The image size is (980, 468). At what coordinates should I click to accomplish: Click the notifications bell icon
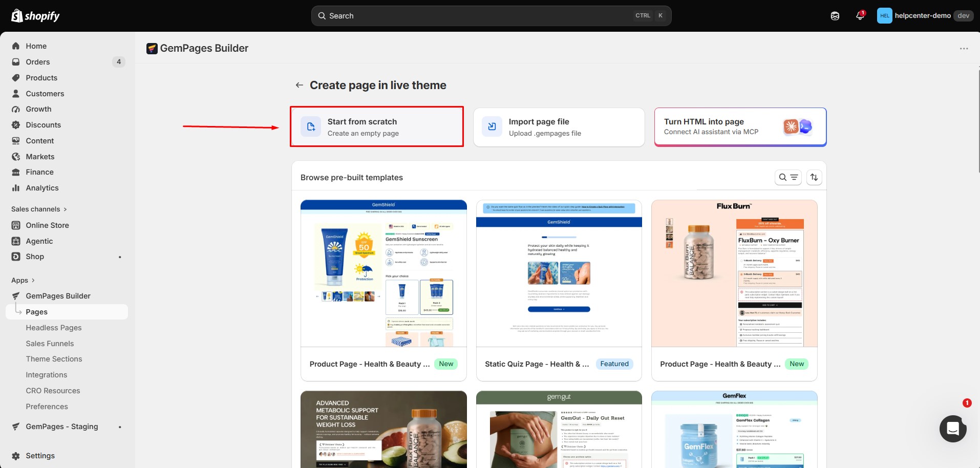(x=860, y=16)
